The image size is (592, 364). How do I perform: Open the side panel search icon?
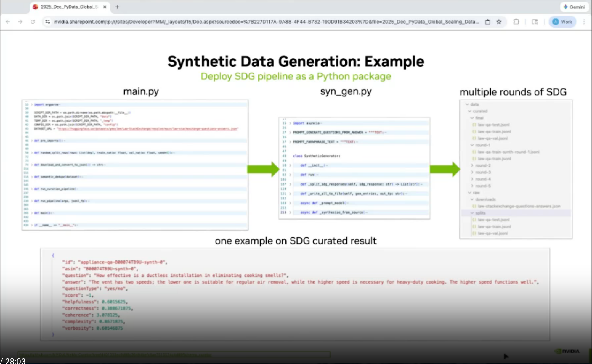click(x=535, y=22)
